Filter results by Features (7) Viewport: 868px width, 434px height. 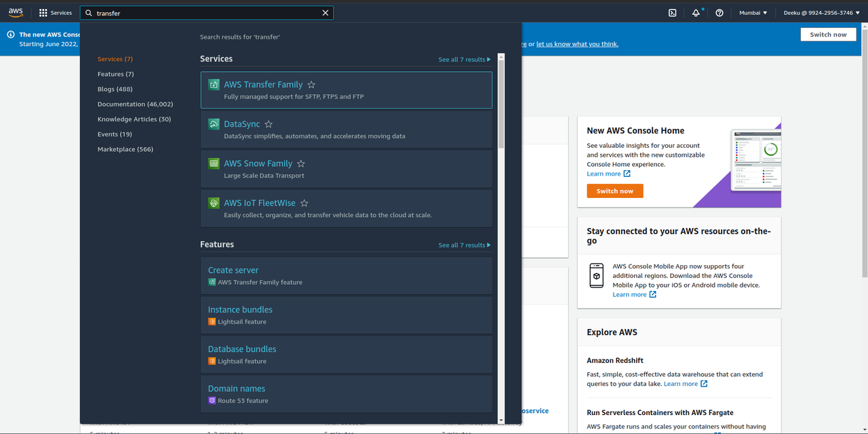pyautogui.click(x=116, y=74)
